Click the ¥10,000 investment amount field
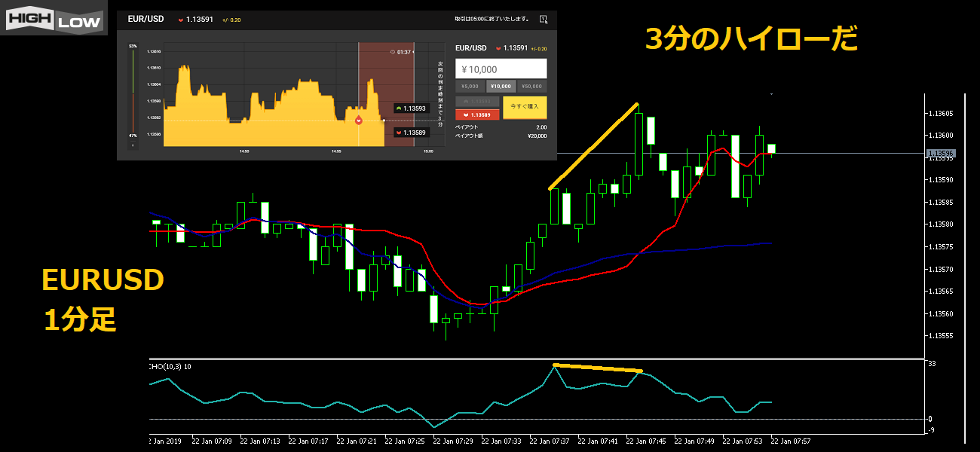Image resolution: width=980 pixels, height=452 pixels. pos(501,69)
